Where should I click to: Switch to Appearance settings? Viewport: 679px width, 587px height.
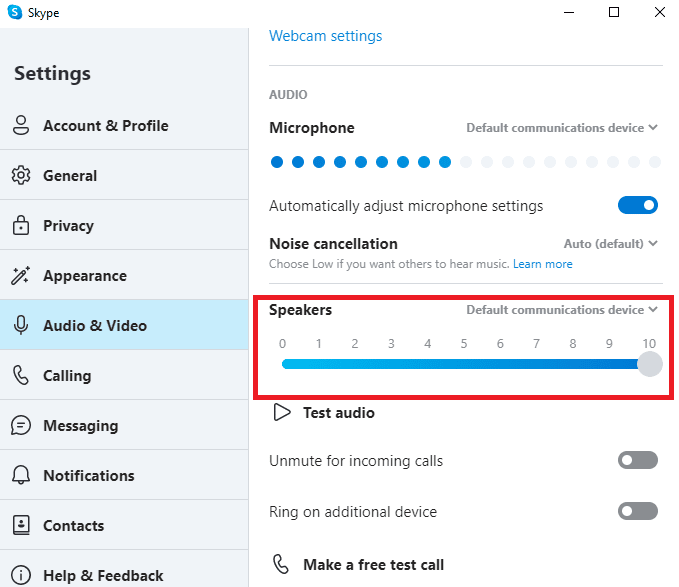click(x=124, y=275)
